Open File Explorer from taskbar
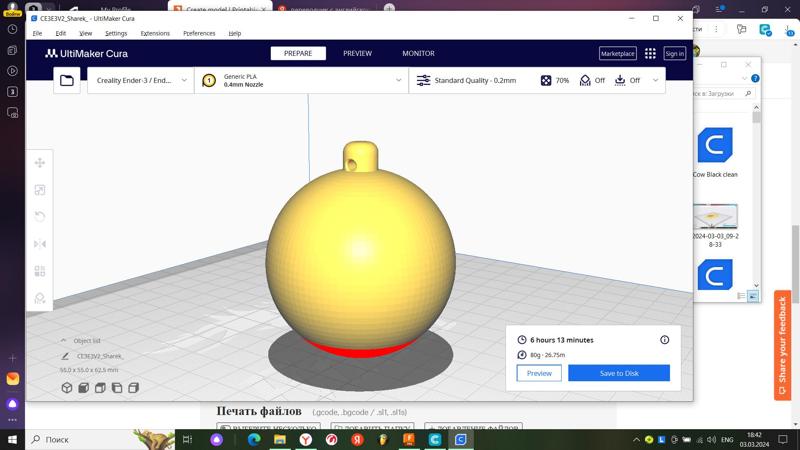800x450 pixels. coord(280,439)
